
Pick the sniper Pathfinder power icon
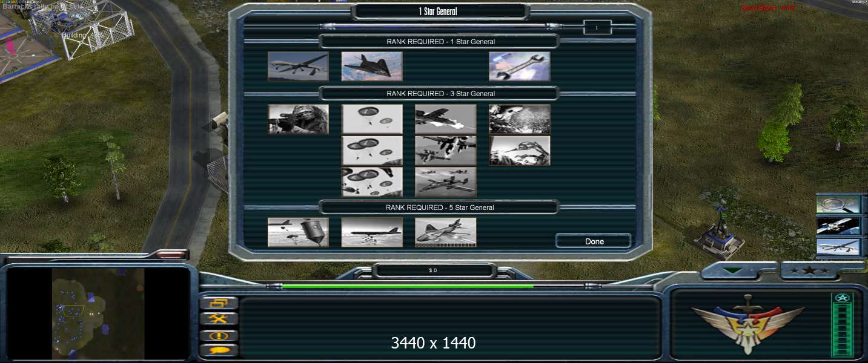click(298, 119)
